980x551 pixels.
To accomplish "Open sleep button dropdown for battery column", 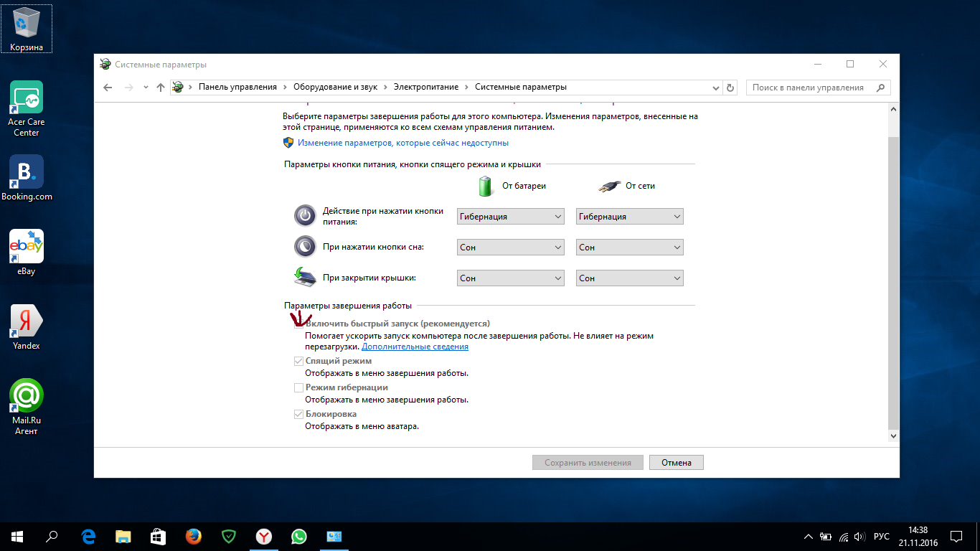I will (x=511, y=248).
